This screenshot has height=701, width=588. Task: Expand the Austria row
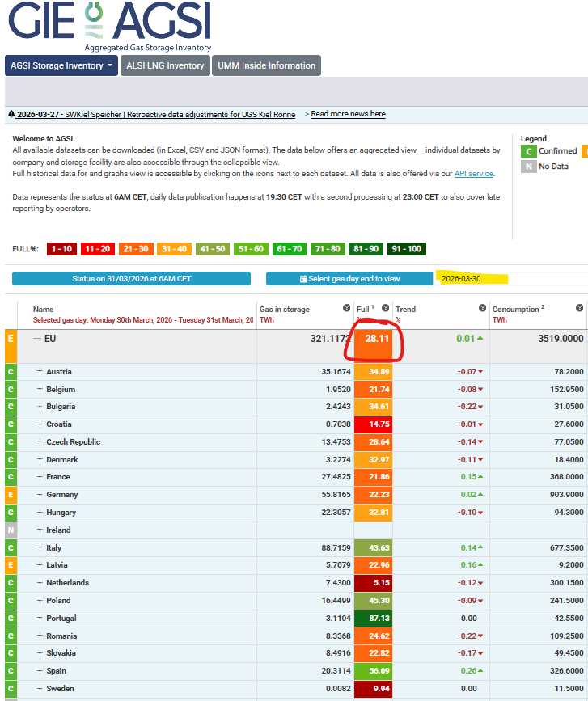pyautogui.click(x=40, y=371)
